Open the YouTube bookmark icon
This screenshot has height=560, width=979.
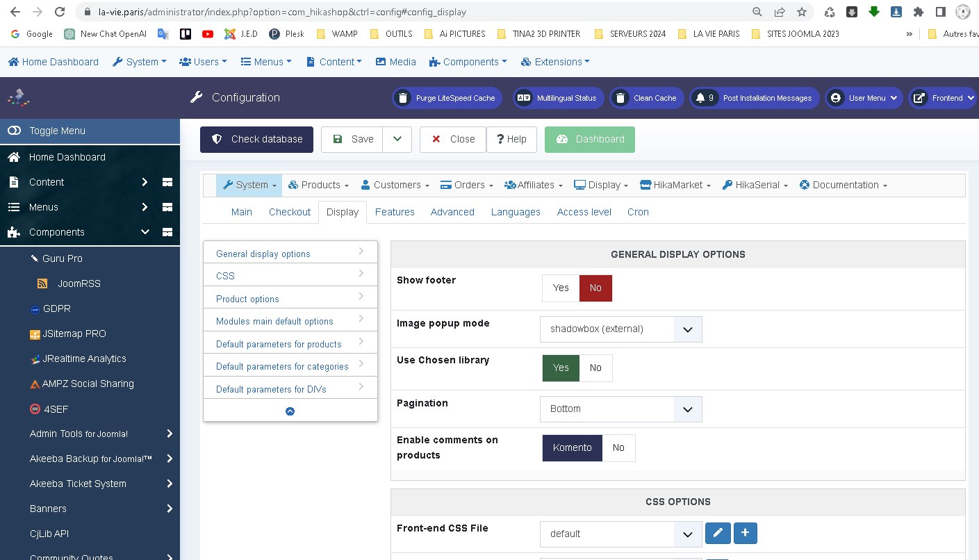[208, 33]
